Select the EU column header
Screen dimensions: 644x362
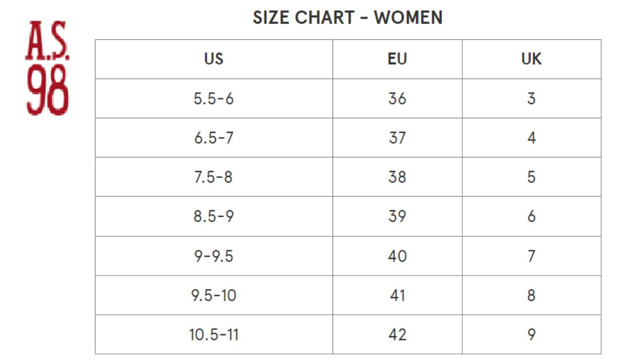click(397, 59)
